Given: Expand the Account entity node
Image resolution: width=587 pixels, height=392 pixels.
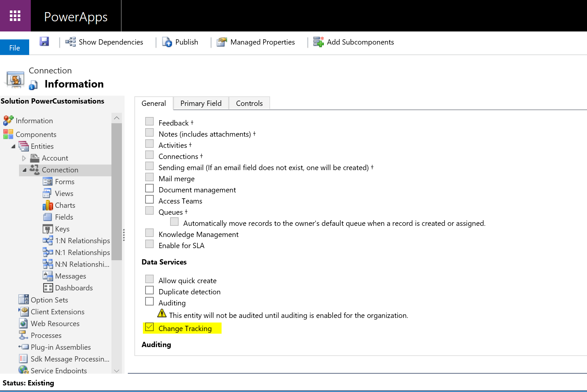Looking at the screenshot, I should [x=24, y=158].
